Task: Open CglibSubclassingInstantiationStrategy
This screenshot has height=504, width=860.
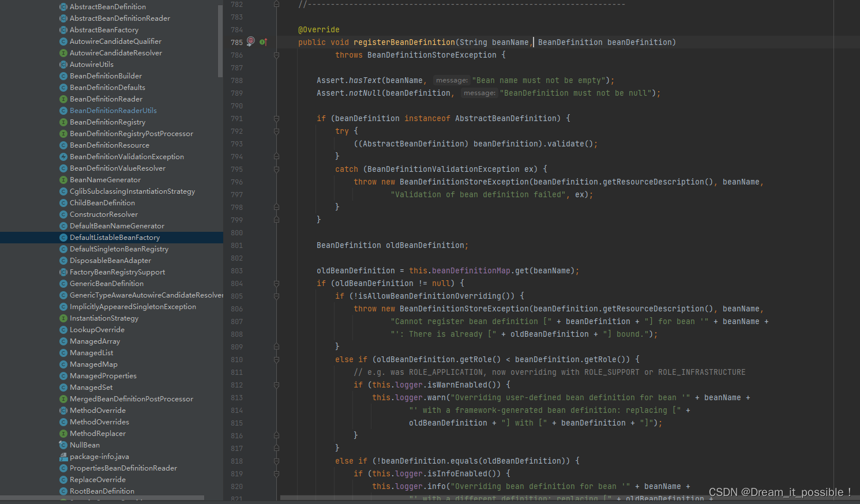Action: click(x=132, y=191)
